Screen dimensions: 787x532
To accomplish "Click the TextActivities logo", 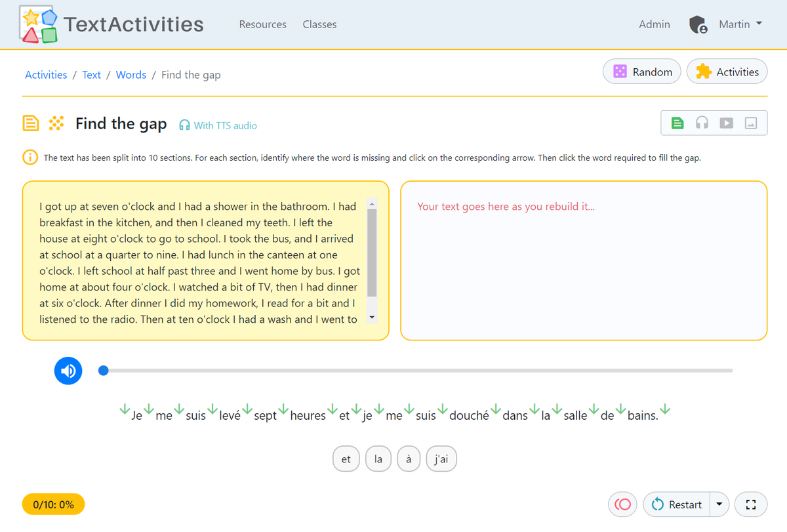I will pyautogui.click(x=111, y=25).
